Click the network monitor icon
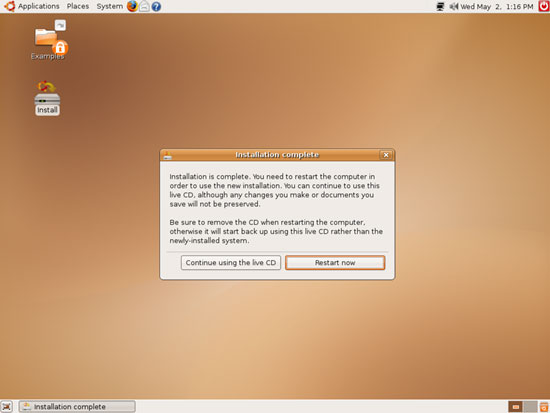The width and height of the screenshot is (550, 413). [x=440, y=6]
